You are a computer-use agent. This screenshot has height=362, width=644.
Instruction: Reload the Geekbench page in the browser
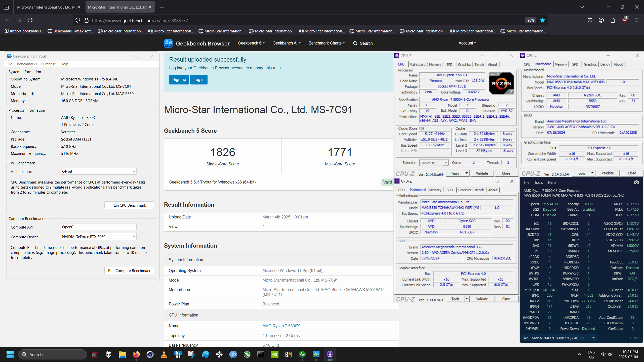point(30,20)
